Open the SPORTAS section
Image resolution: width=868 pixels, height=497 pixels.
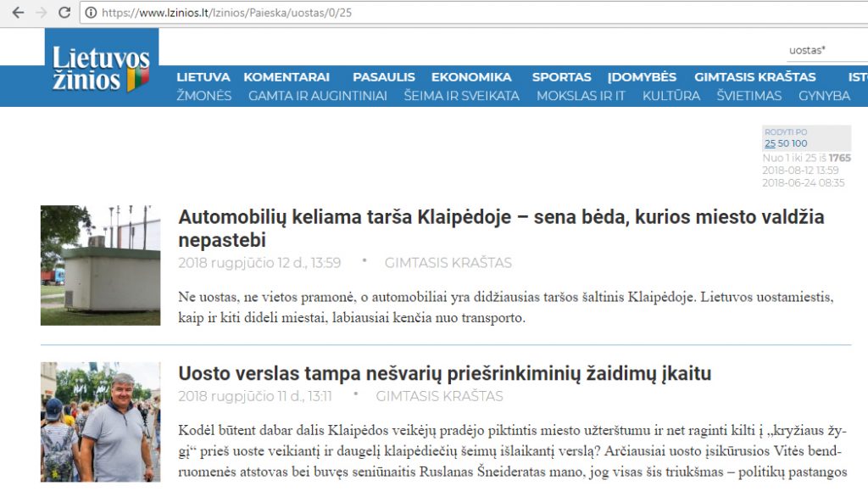pos(561,77)
